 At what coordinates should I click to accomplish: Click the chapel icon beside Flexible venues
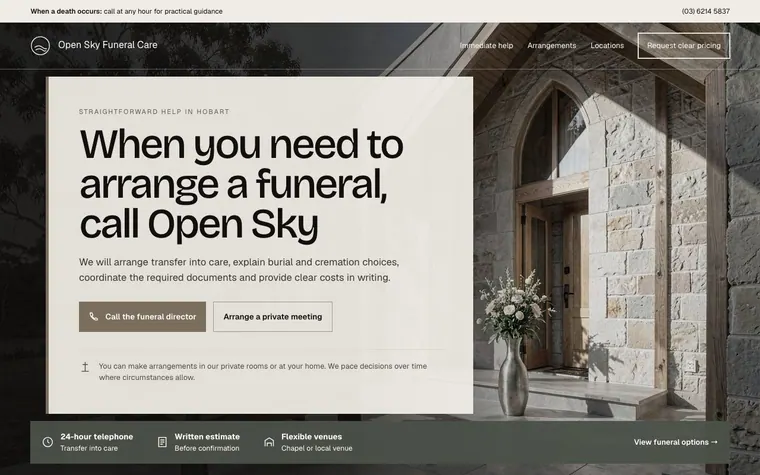click(269, 442)
